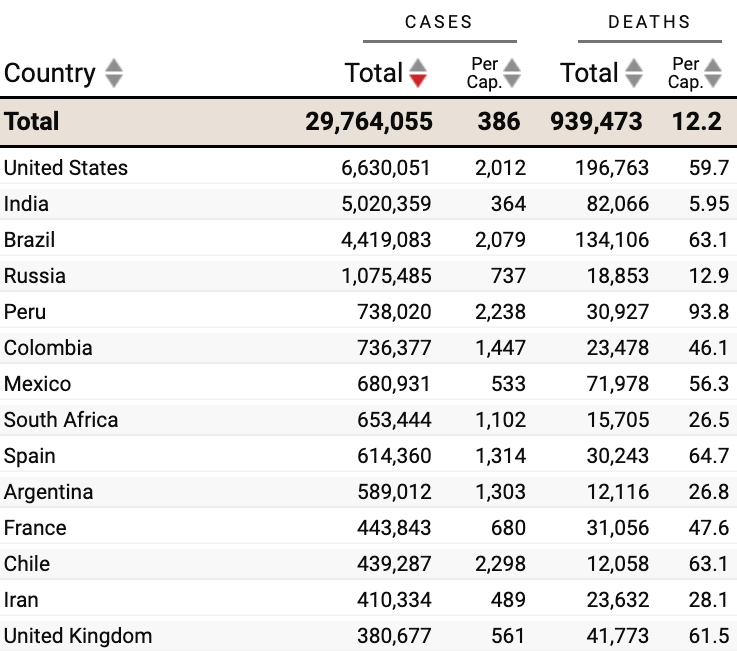Click Deaths Per Cap. sort arrows
The image size is (737, 651).
[713, 73]
